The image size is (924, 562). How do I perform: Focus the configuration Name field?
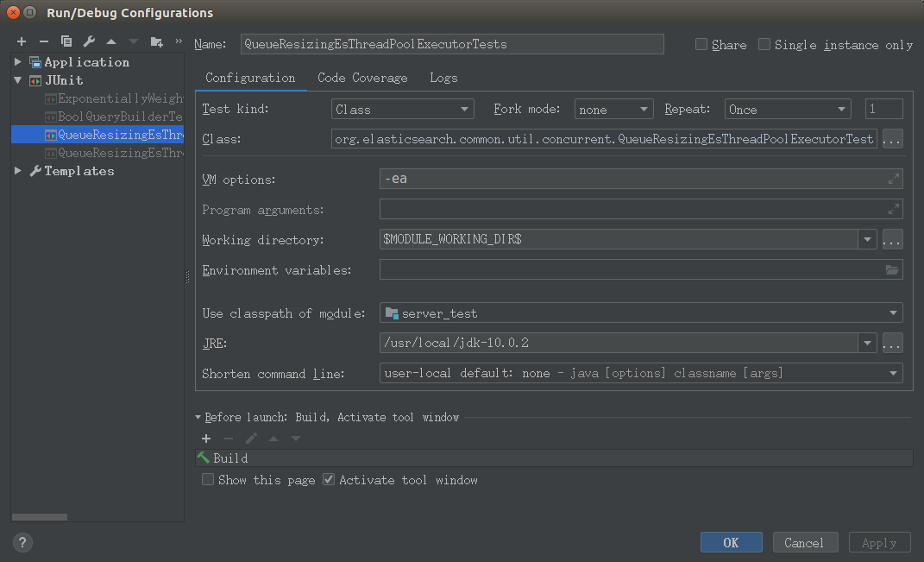(x=452, y=44)
